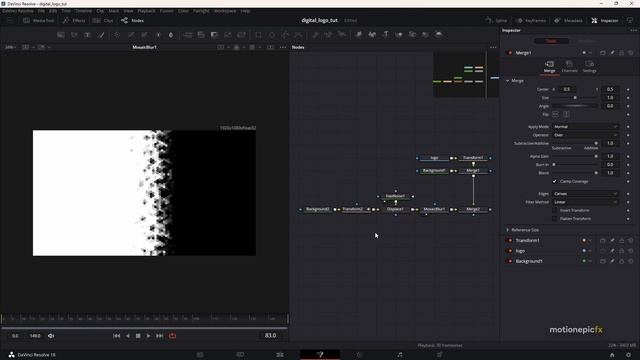This screenshot has height=360, width=640.
Task: Toggle the Background1 enable switch in Inspector
Action: (509, 261)
